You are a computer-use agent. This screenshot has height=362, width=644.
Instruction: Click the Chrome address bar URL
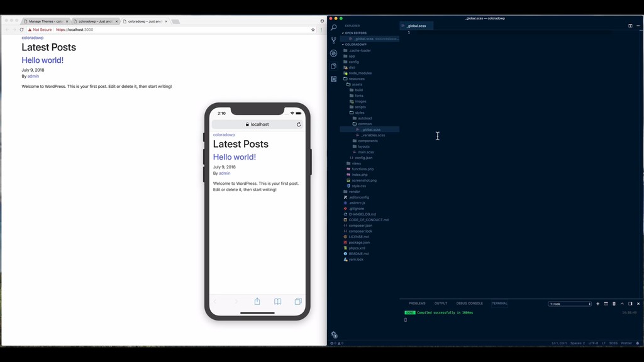(75, 30)
